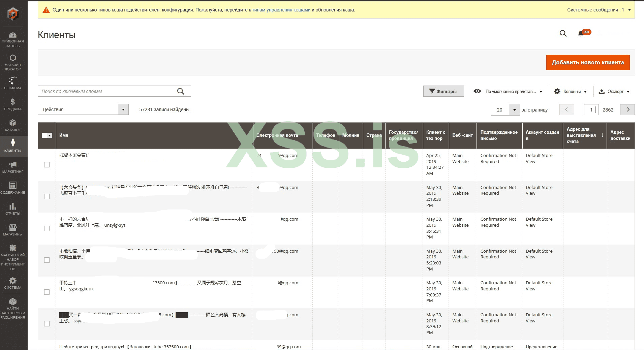644x350 pixels.
Task: Tick the select-all checkbox in table header
Action: point(44,135)
